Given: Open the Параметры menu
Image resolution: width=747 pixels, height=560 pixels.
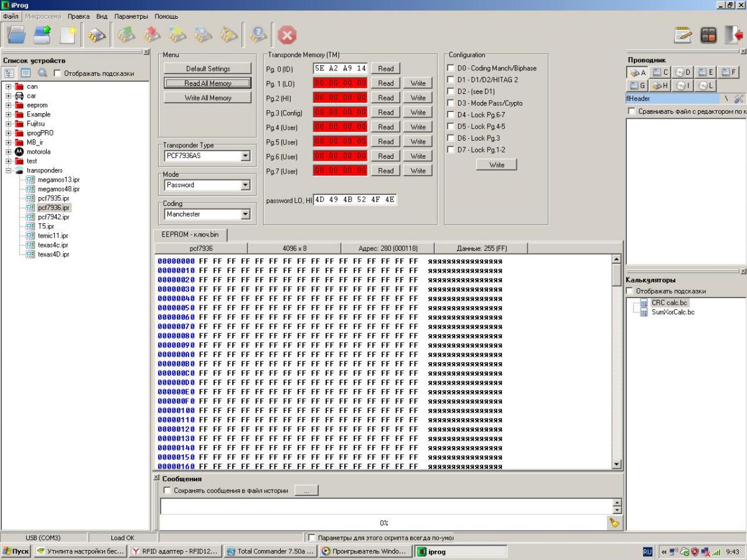Looking at the screenshot, I should pyautogui.click(x=131, y=16).
